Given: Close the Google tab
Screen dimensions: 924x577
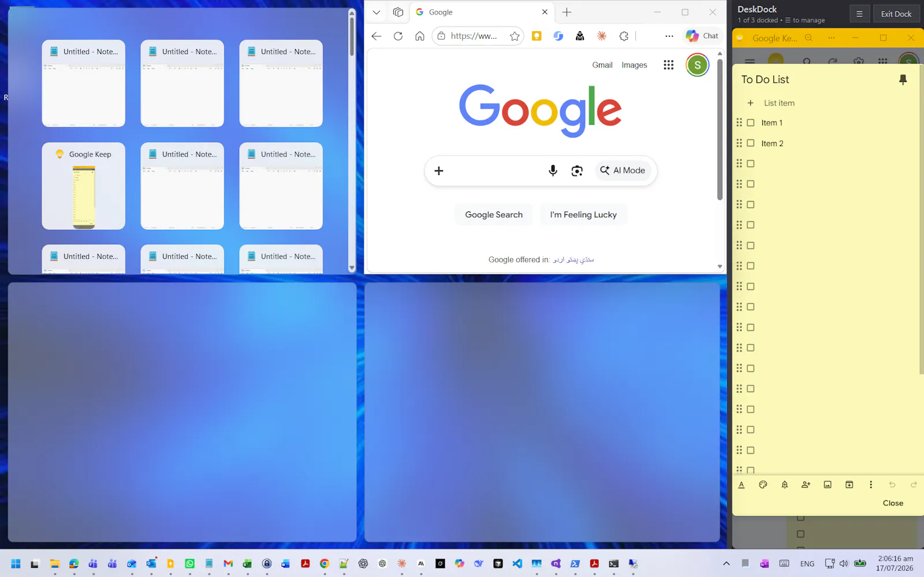Looking at the screenshot, I should pos(545,12).
